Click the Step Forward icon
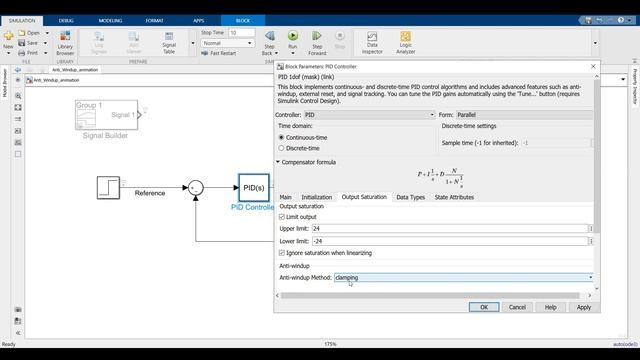 click(x=317, y=36)
